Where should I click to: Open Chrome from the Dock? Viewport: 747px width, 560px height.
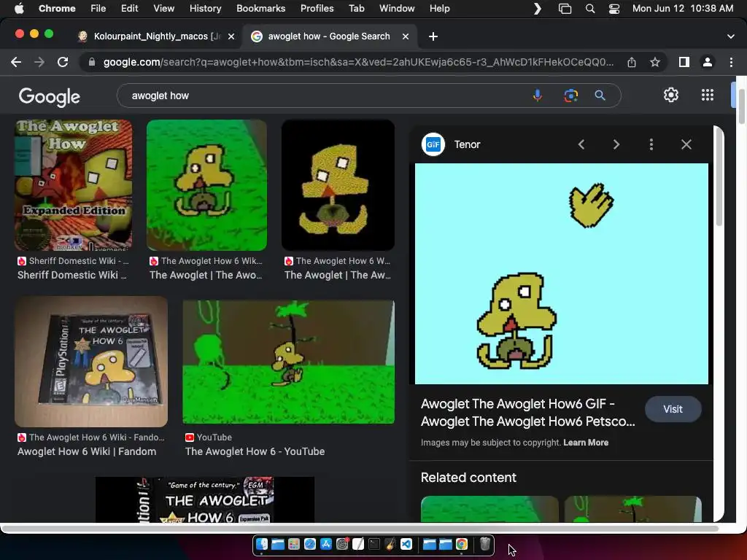(x=462, y=544)
